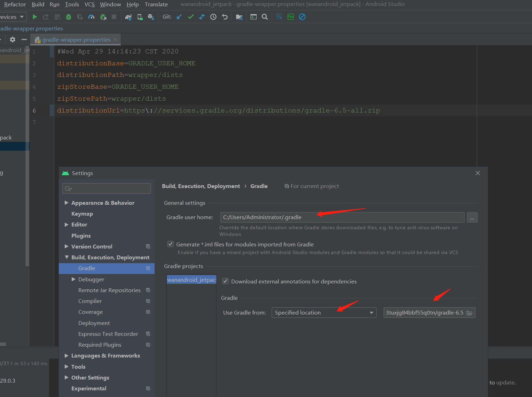
Task: Show Git History clock icon
Action: (213, 17)
